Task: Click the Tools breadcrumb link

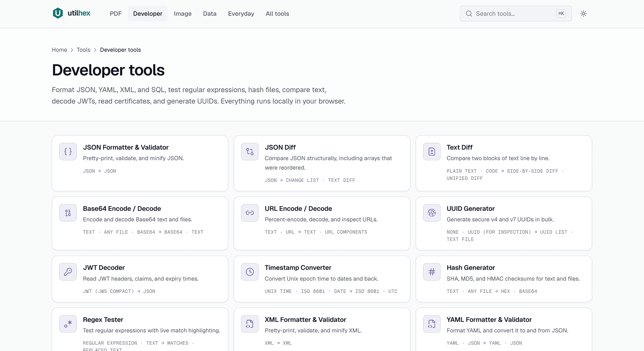Action: point(84,50)
